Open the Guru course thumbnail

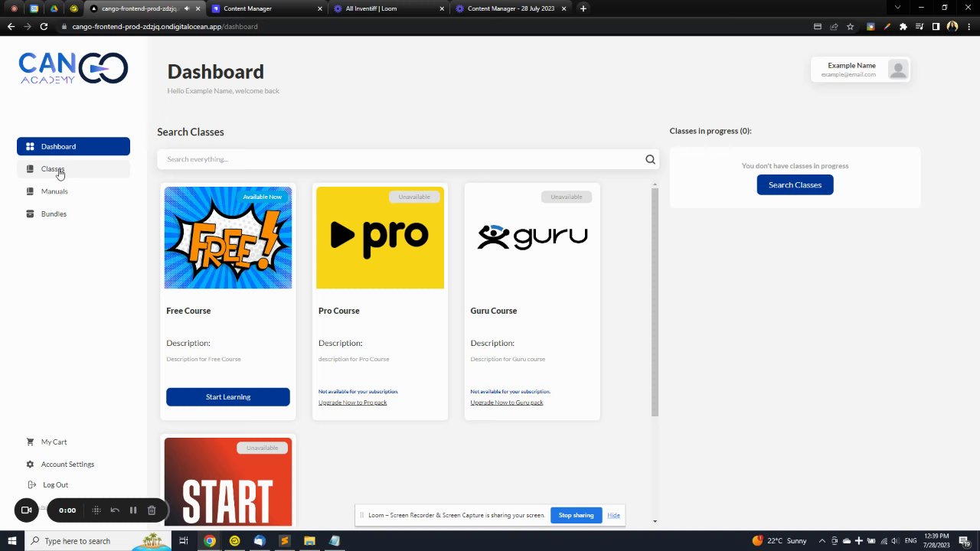(532, 237)
